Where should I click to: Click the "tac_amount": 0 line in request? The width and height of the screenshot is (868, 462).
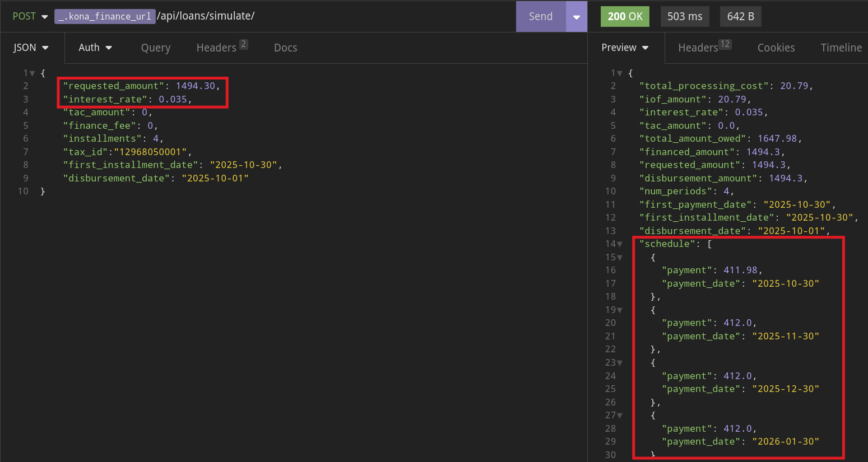(x=108, y=113)
